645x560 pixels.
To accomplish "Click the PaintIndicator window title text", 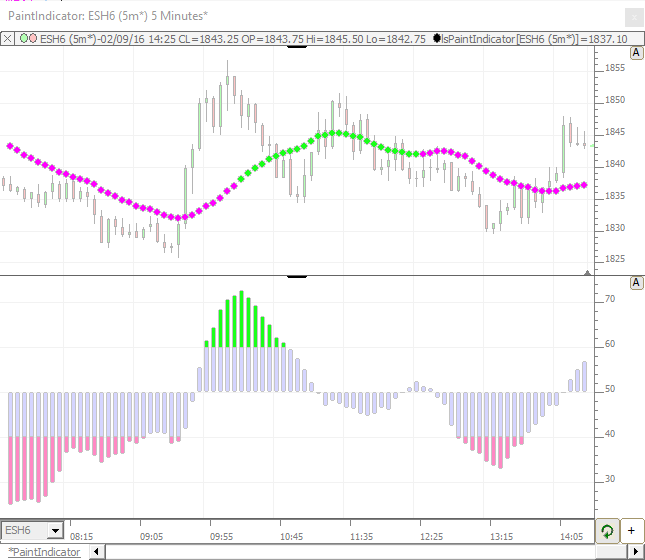I will click(108, 16).
